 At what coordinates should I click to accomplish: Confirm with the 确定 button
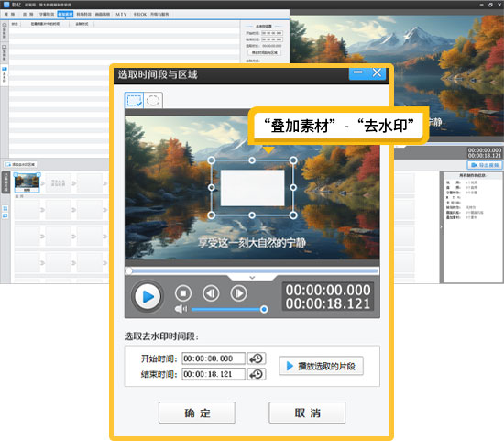(197, 413)
